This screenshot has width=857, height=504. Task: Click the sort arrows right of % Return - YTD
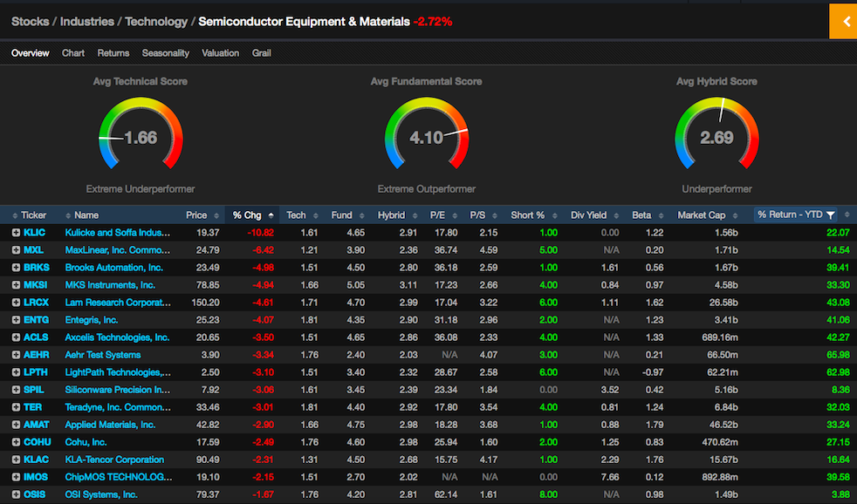click(x=847, y=215)
